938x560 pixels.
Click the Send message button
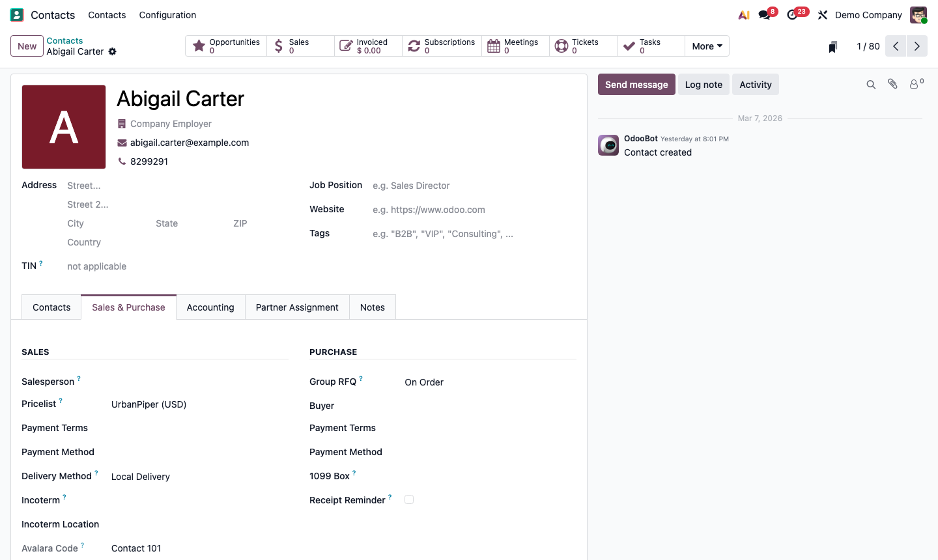(636, 84)
